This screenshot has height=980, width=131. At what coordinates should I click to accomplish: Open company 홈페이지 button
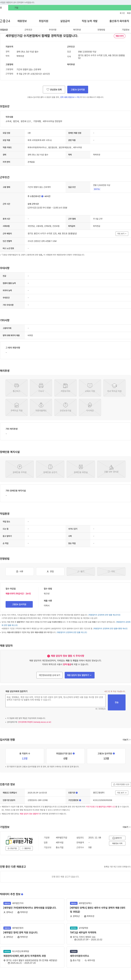117,838
